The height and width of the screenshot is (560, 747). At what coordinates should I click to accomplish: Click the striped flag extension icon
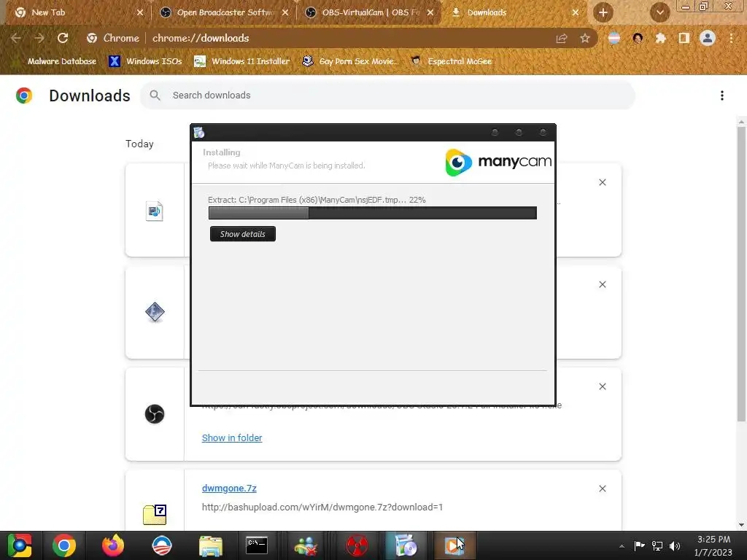[x=614, y=38]
